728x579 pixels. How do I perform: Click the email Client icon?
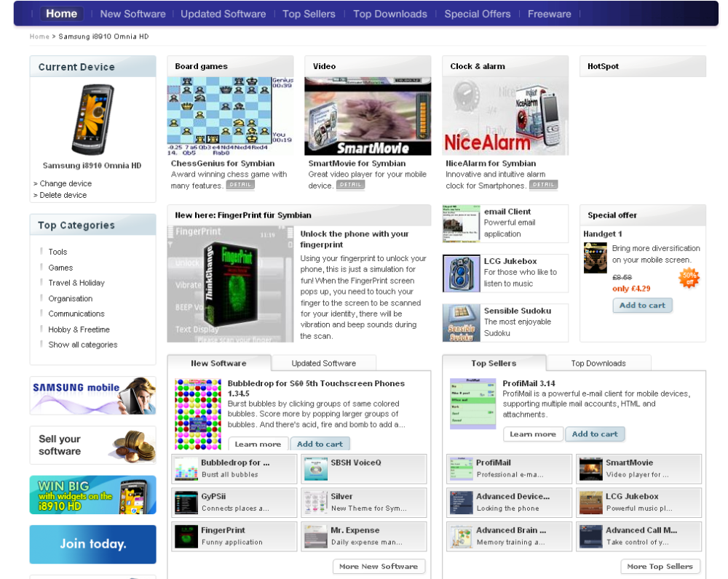461,223
